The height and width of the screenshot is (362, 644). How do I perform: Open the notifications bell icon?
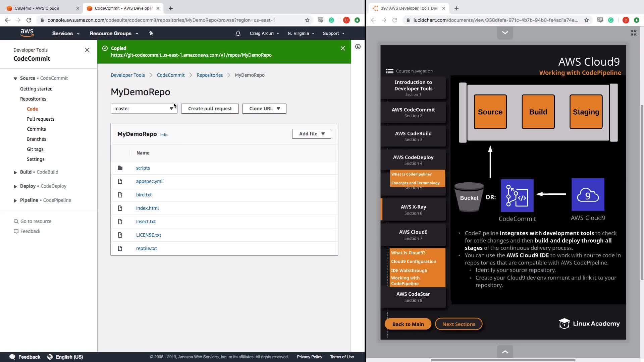click(x=238, y=34)
